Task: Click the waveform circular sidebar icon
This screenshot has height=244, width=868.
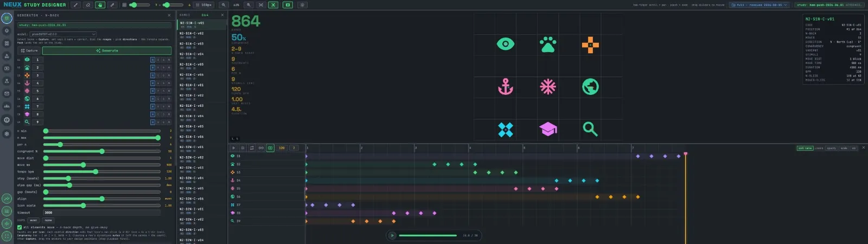Action: pyautogui.click(x=7, y=223)
